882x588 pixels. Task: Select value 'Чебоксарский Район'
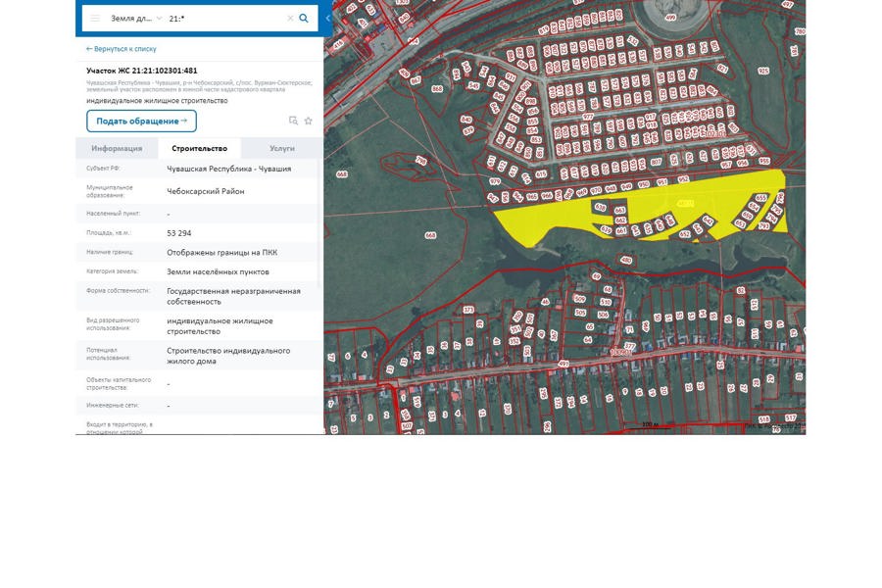[x=206, y=191]
